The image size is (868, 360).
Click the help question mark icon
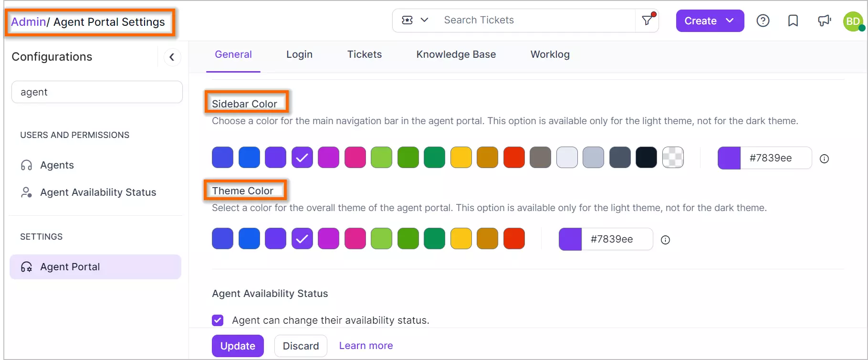tap(763, 21)
